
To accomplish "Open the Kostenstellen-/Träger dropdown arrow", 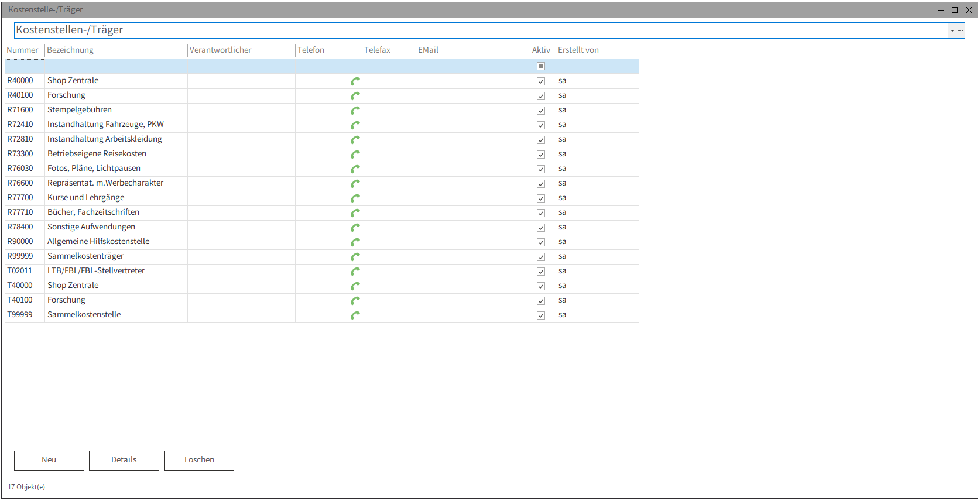I will point(952,30).
